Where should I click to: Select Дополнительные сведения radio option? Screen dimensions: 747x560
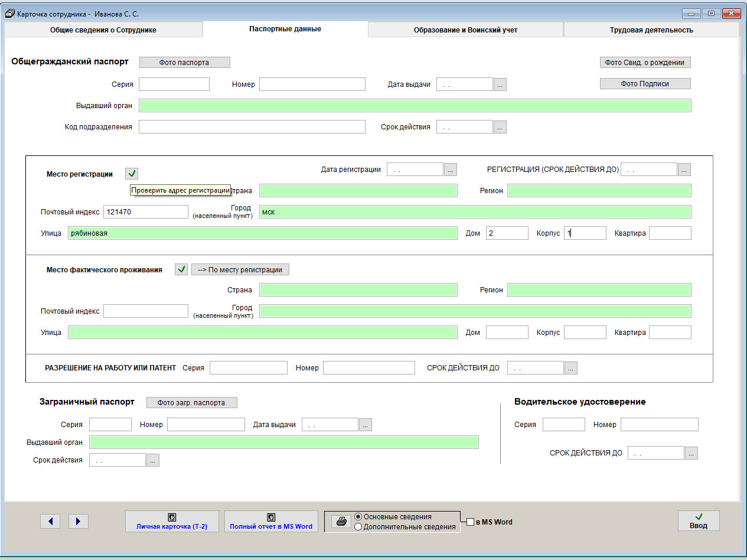point(358,527)
